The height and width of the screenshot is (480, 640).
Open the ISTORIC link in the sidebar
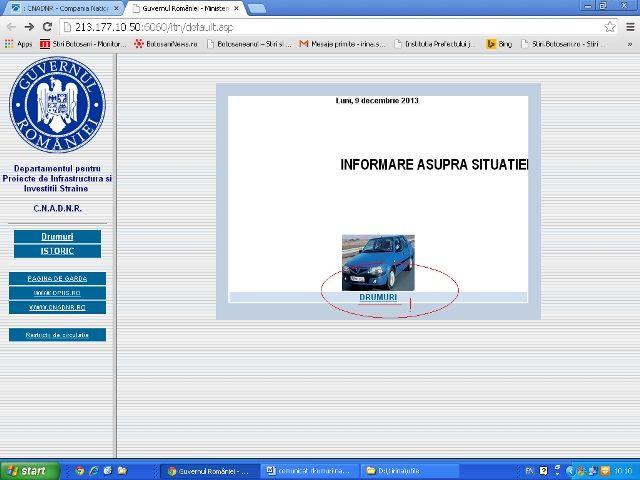click(x=57, y=251)
